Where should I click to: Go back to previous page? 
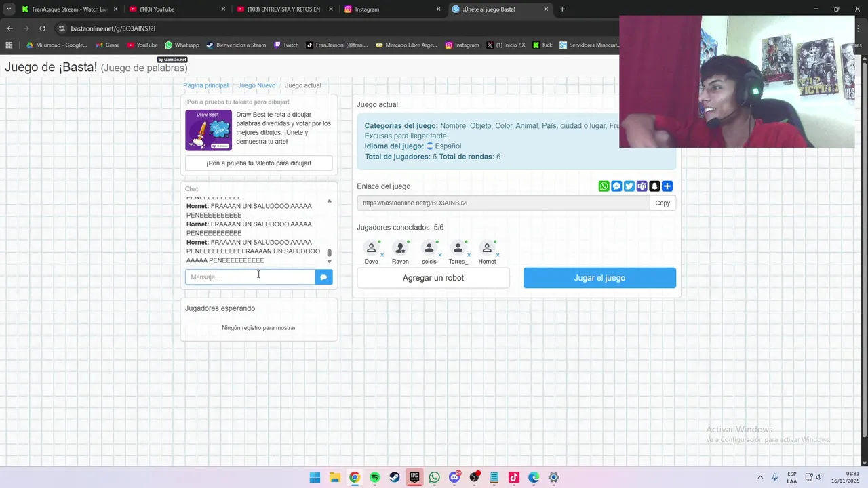coord(9,28)
